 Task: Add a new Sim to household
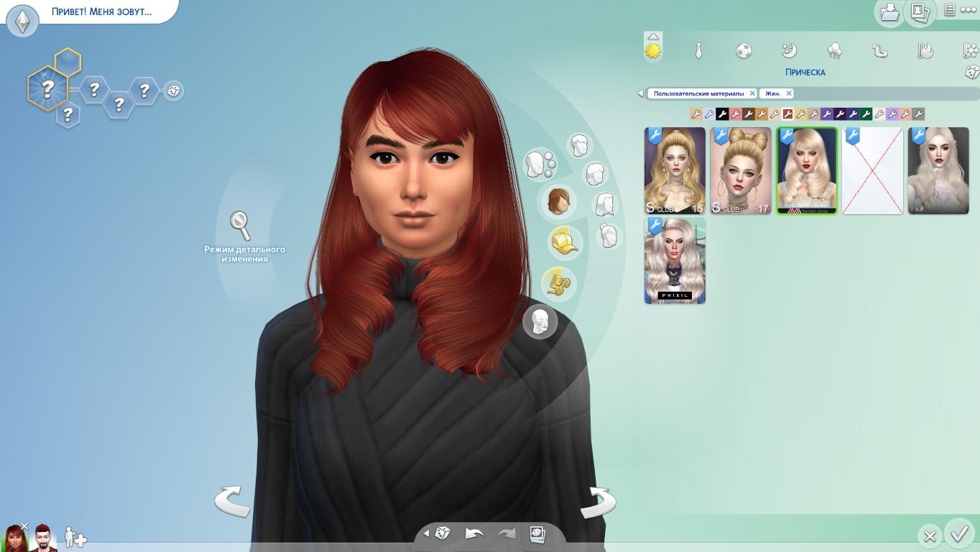(x=75, y=538)
